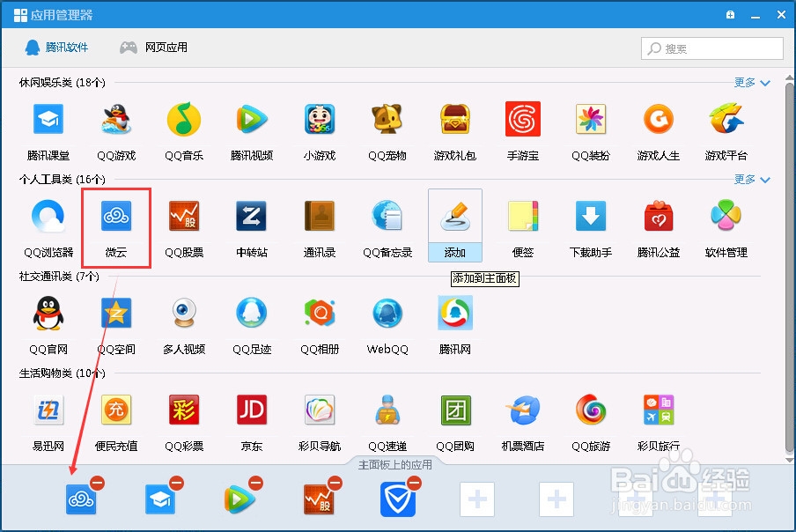The image size is (796, 532).
Task: Open 游戏平台 icon
Action: (726, 119)
